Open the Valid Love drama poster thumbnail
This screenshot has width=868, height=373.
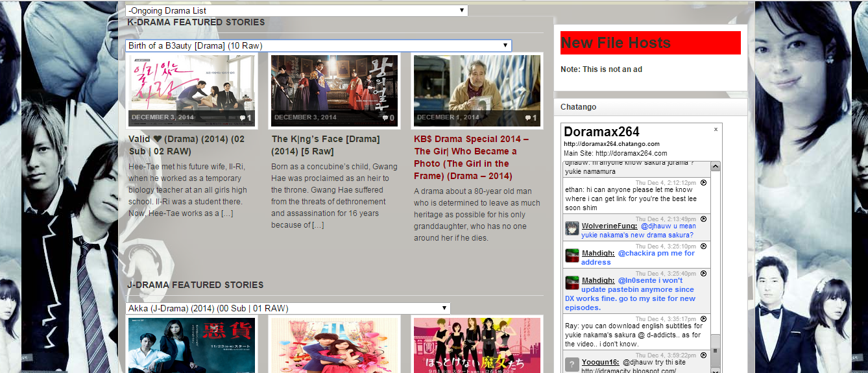pos(192,91)
